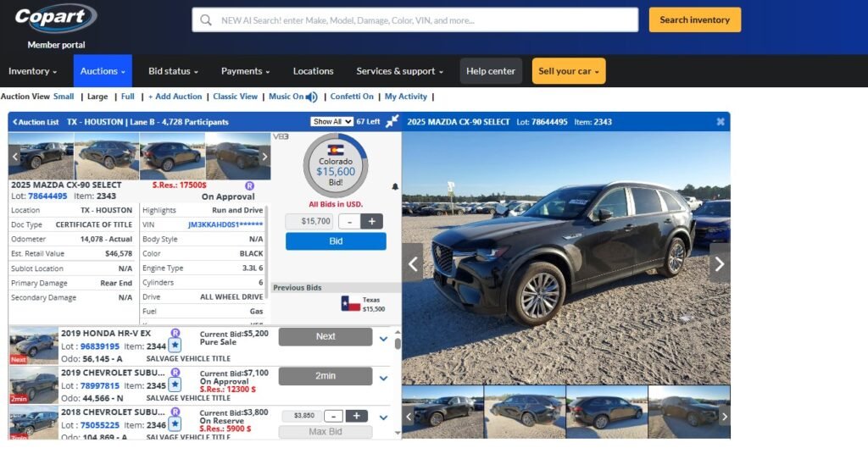Click the search magnifier icon

pyautogui.click(x=205, y=20)
